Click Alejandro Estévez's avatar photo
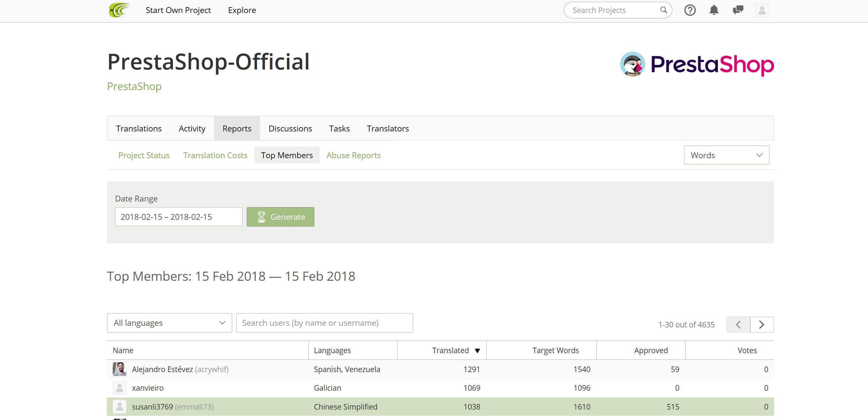 coord(119,369)
